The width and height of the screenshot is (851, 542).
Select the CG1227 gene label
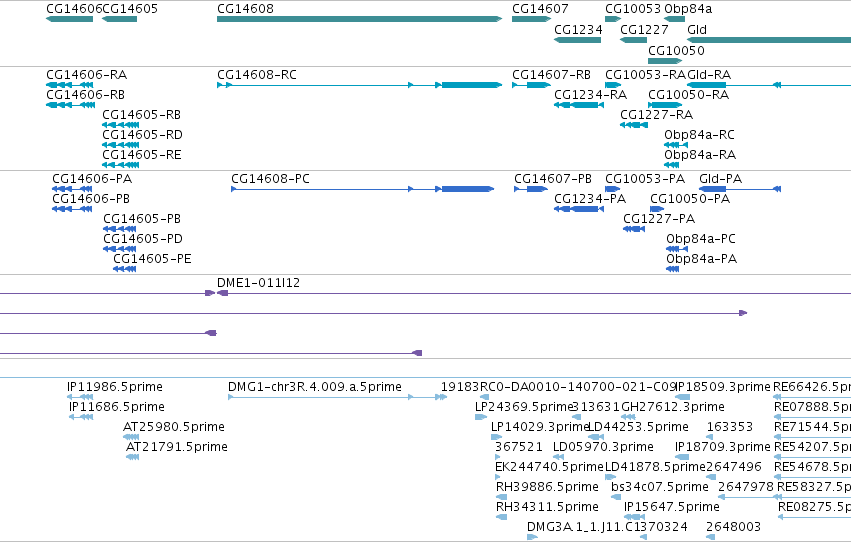coord(644,30)
